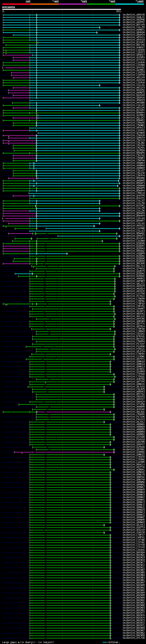This screenshot has height=644, width=146.
Task: Select UniRef100_A9QN43 hit
Action: click(134, 163)
